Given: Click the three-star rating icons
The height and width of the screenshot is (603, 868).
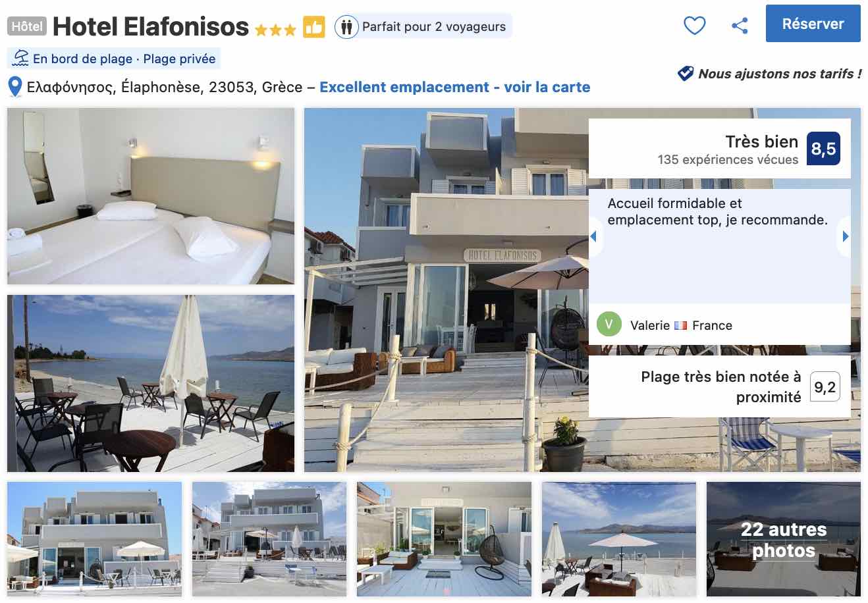Looking at the screenshot, I should coord(275,29).
